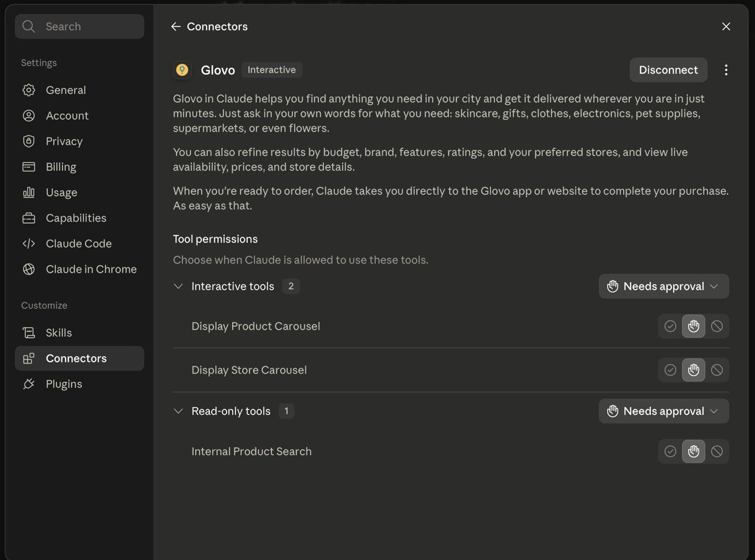Open Claude in Chrome settings
755x560 pixels.
(79, 269)
